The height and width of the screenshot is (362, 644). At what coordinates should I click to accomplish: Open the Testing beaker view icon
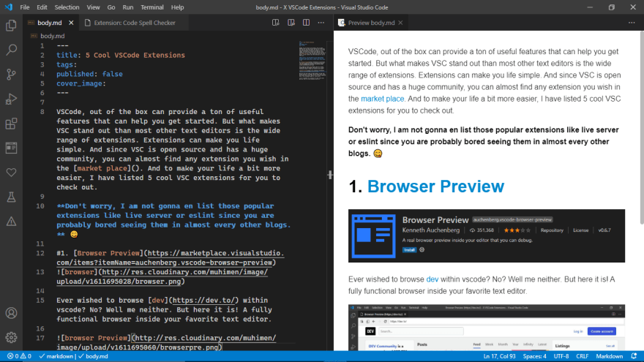pos(11,197)
